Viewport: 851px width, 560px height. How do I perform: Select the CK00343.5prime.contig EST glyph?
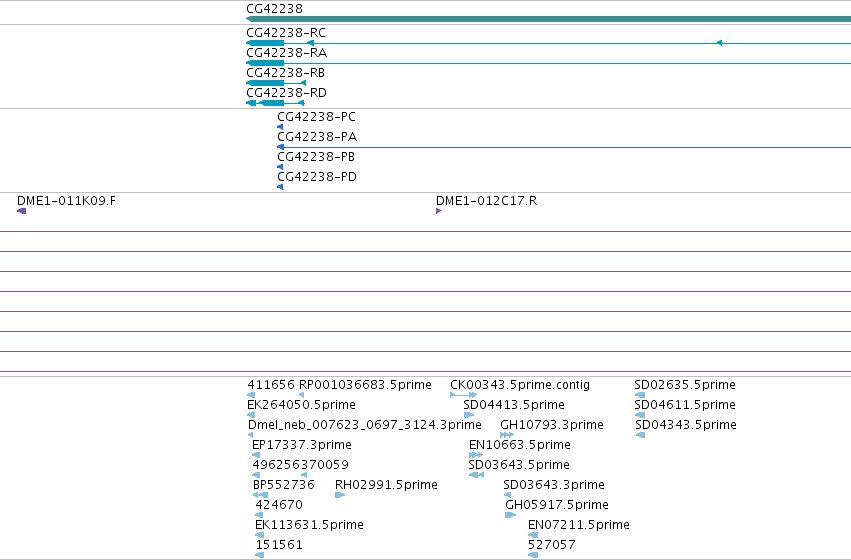click(463, 395)
